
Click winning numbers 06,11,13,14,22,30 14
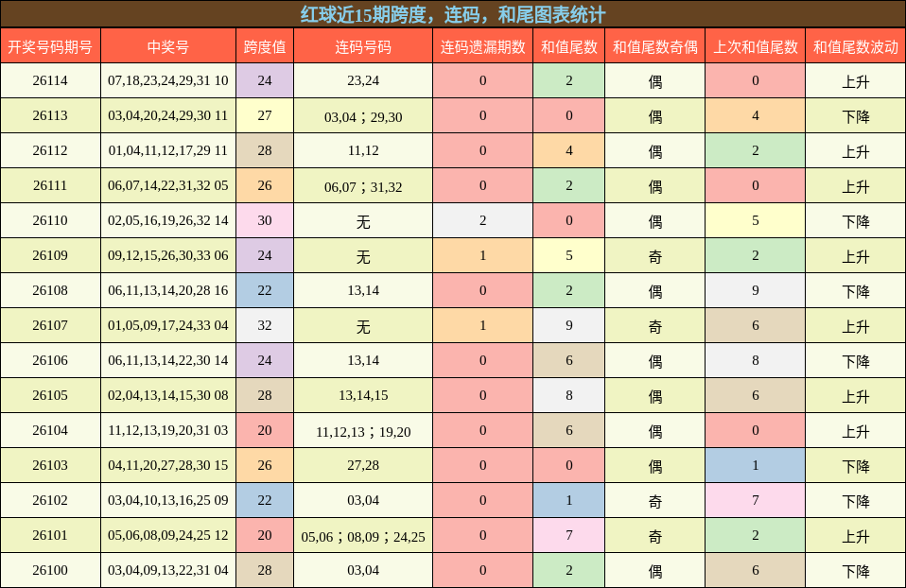tap(168, 360)
